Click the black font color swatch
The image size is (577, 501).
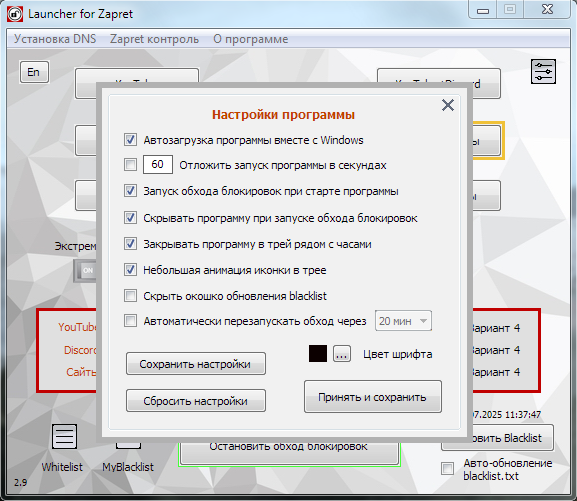pyautogui.click(x=318, y=354)
